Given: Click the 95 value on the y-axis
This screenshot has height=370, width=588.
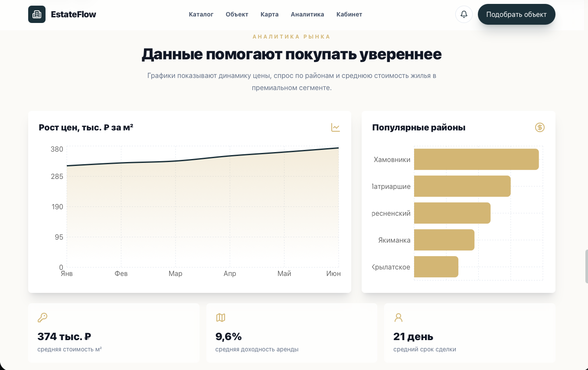Looking at the screenshot, I should point(59,237).
